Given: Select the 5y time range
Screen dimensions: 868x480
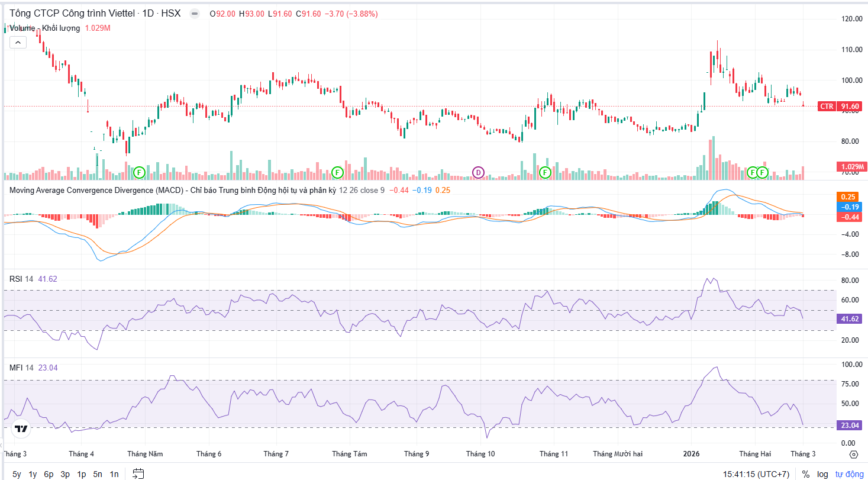Looking at the screenshot, I should click(17, 474).
